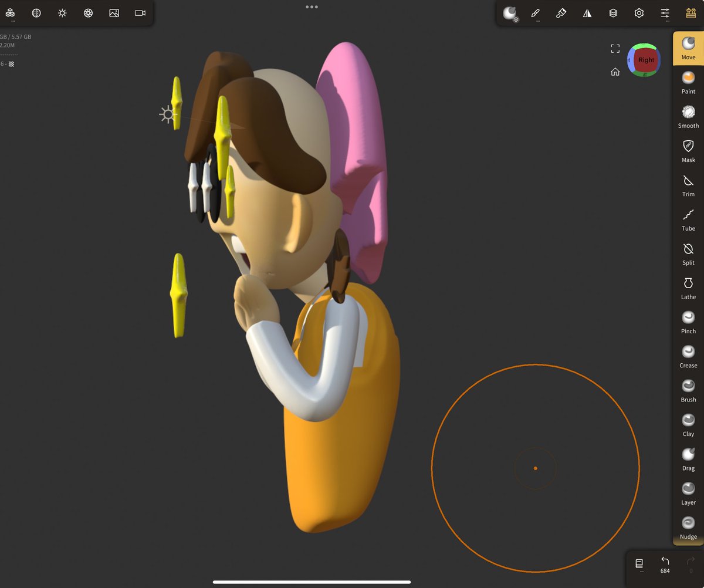Screen dimensions: 704x588
Task: Open the Background image menu
Action: (x=114, y=13)
